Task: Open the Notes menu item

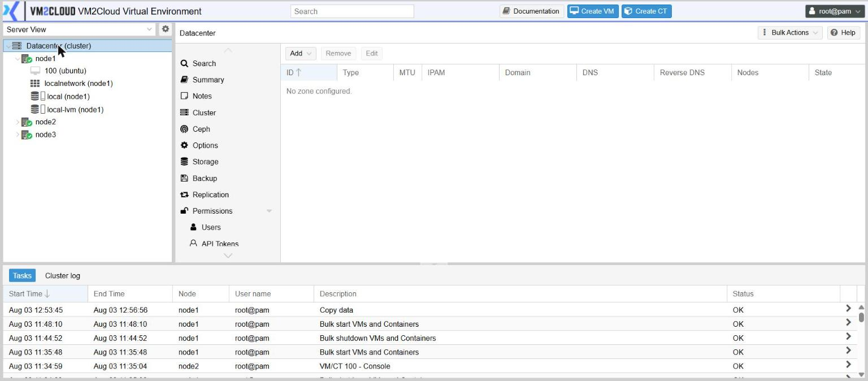Action: point(202,96)
